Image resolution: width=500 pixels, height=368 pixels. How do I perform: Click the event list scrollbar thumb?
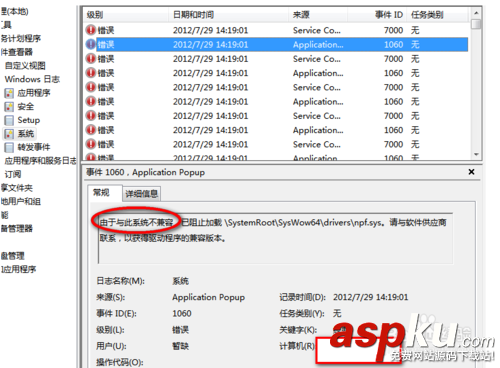pyautogui.click(x=476, y=24)
